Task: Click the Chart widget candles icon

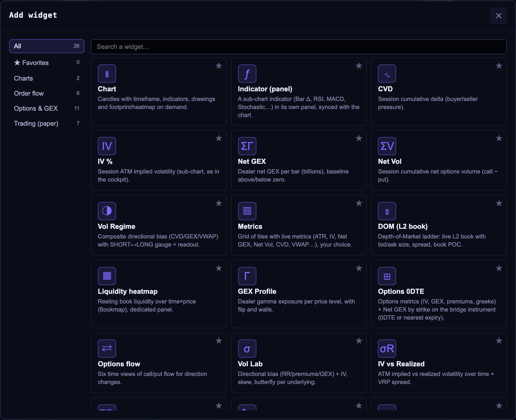Action: tap(107, 74)
